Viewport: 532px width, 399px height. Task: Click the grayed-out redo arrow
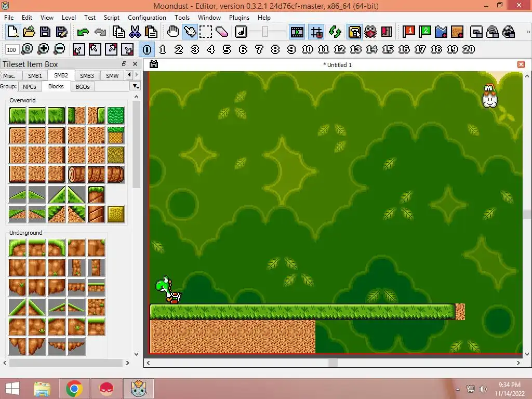[100, 32]
